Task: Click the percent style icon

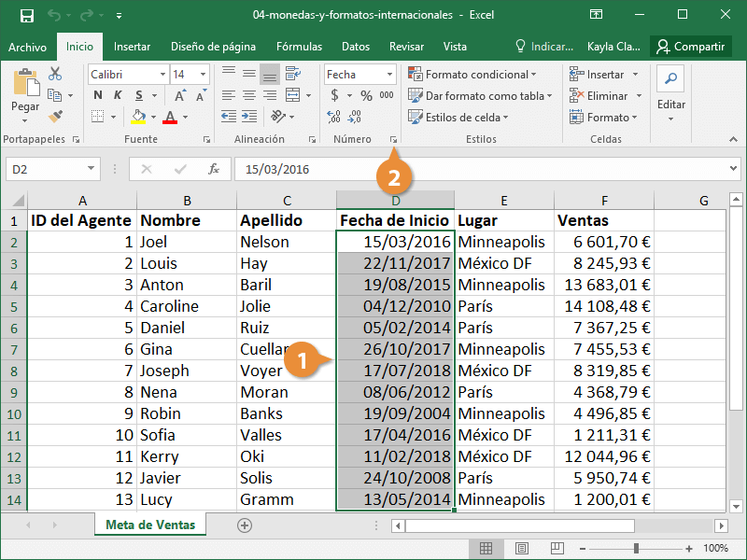Action: click(x=366, y=95)
